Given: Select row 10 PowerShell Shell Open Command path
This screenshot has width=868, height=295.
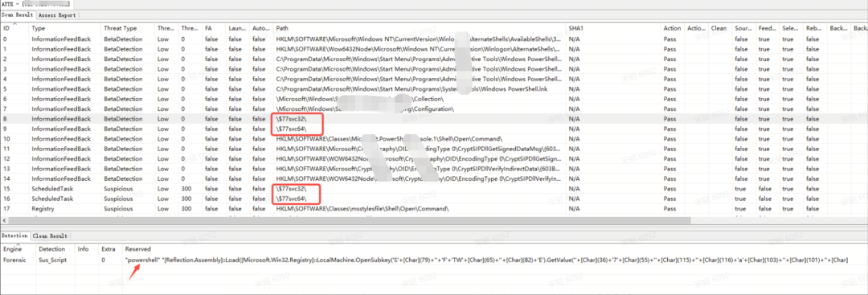Looking at the screenshot, I should click(389, 138).
